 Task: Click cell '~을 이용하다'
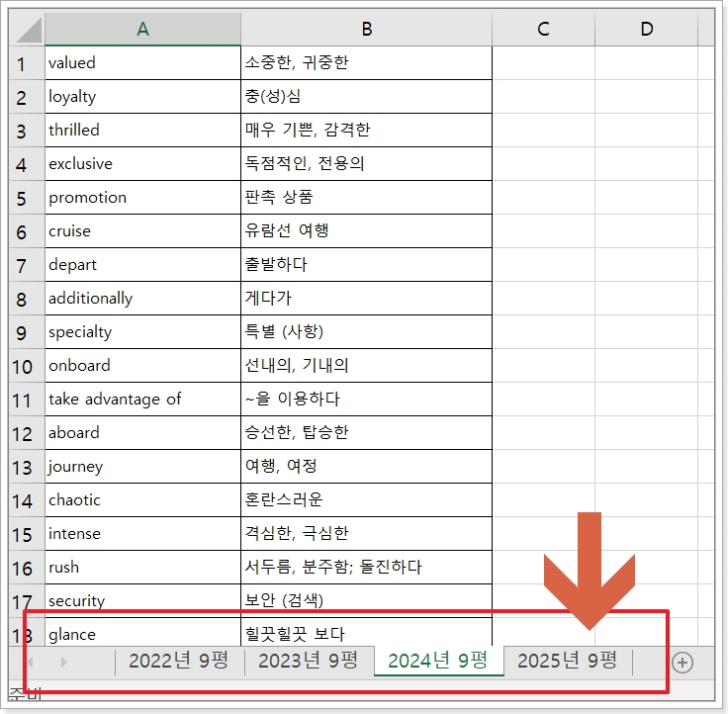click(x=366, y=400)
